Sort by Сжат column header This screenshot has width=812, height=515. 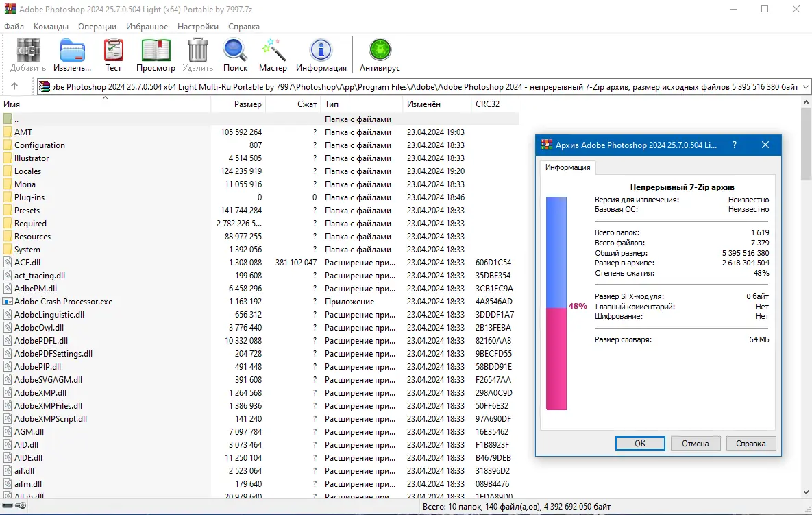tap(293, 104)
